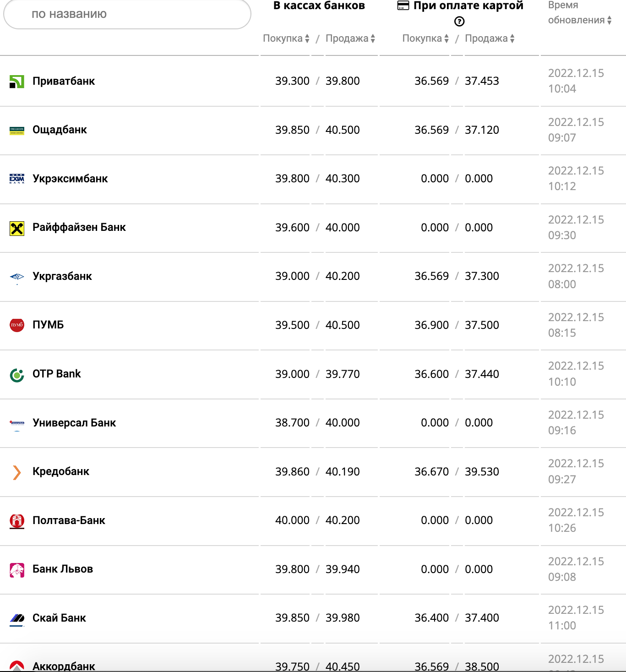Click the Oschadbank logo icon
Screen dimensions: 626x672
coord(17,131)
